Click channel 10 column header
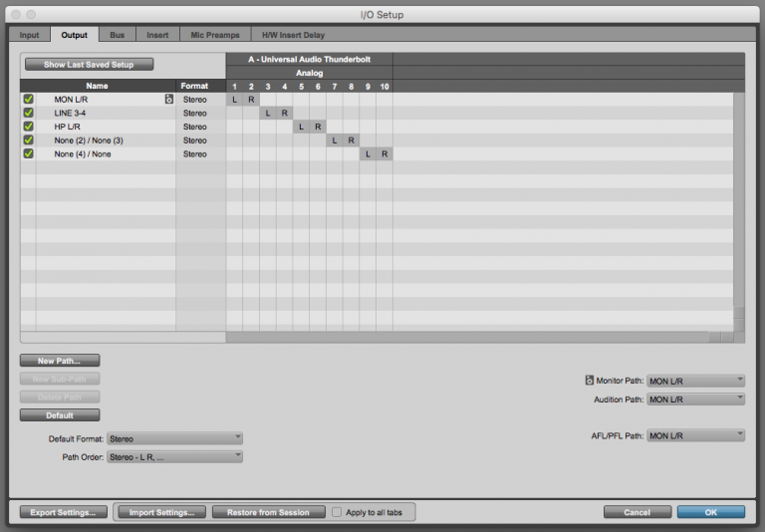Viewport: 765px width, 532px height. (384, 87)
